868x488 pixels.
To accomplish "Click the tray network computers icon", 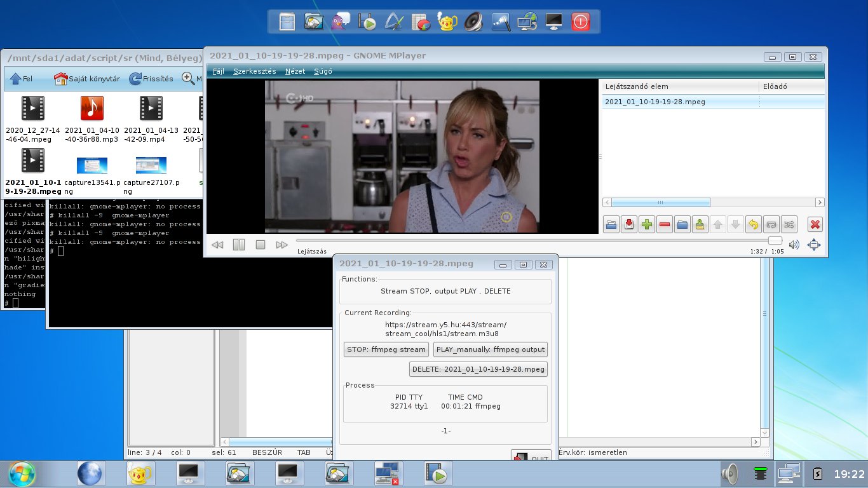I will (789, 473).
